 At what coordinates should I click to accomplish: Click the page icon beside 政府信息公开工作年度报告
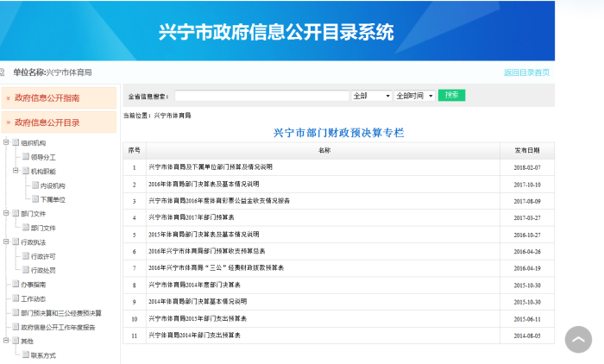coord(16,327)
